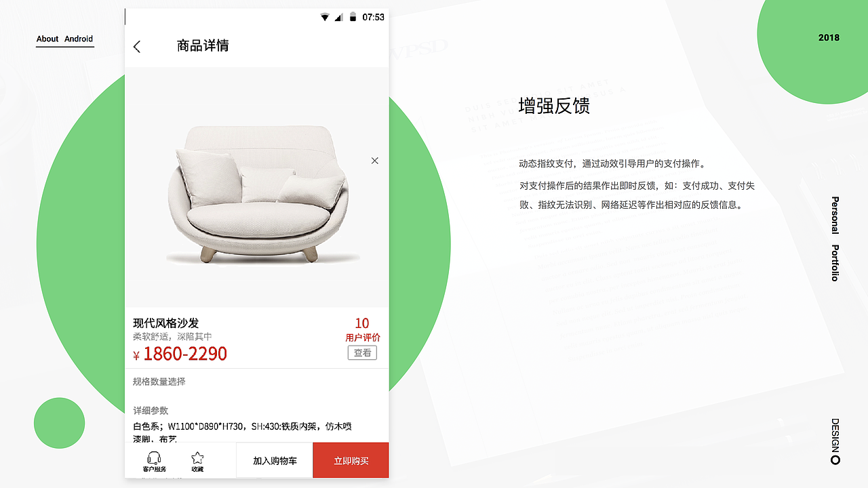
Task: Expand 规格数量选择 section
Action: (256, 382)
